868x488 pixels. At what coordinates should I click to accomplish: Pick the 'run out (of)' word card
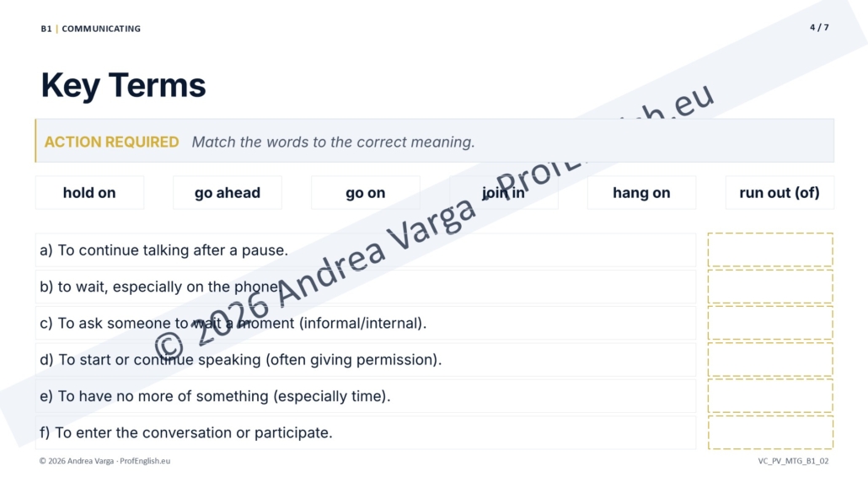(x=780, y=193)
